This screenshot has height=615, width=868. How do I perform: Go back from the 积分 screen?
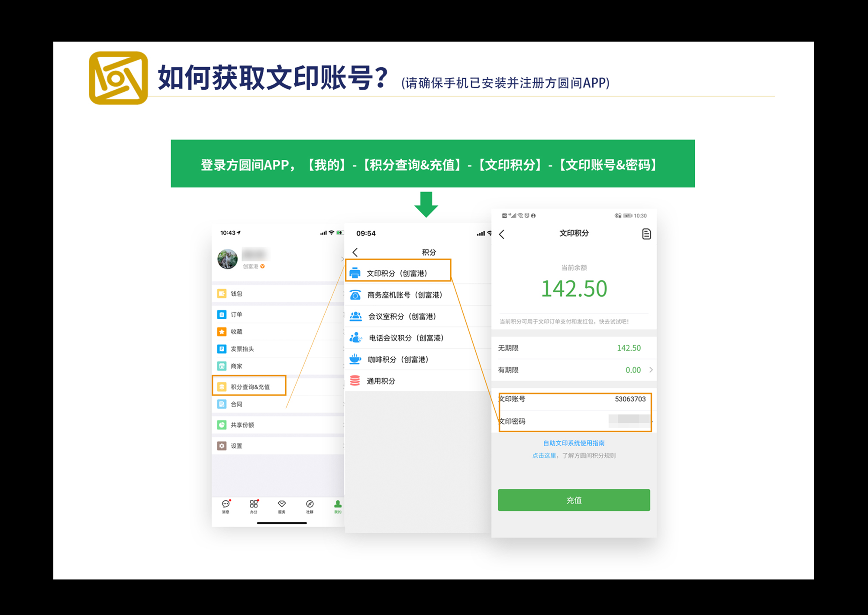(x=355, y=252)
